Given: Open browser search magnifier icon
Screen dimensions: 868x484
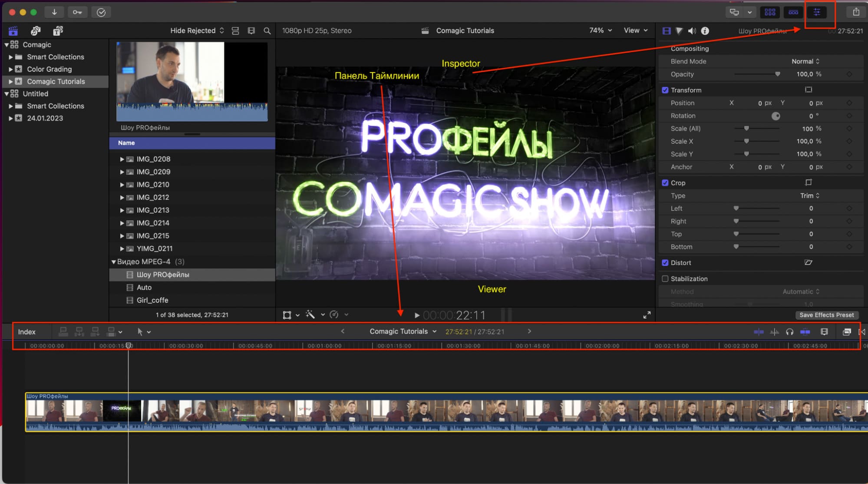Looking at the screenshot, I should tap(267, 31).
